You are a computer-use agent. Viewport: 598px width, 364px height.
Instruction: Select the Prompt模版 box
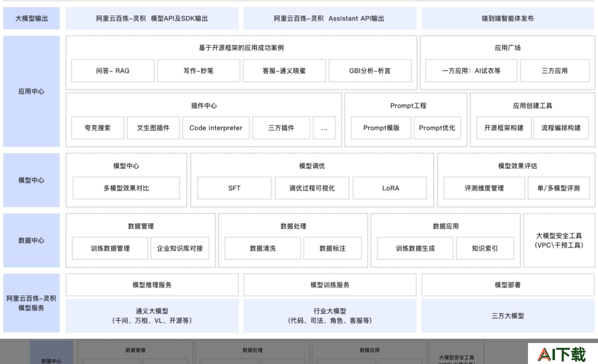click(x=381, y=128)
